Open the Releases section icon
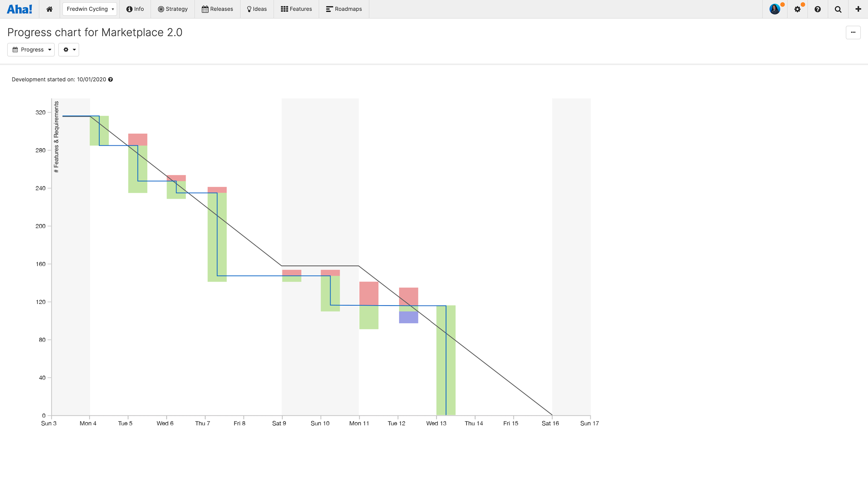The image size is (868, 488). [x=205, y=9]
